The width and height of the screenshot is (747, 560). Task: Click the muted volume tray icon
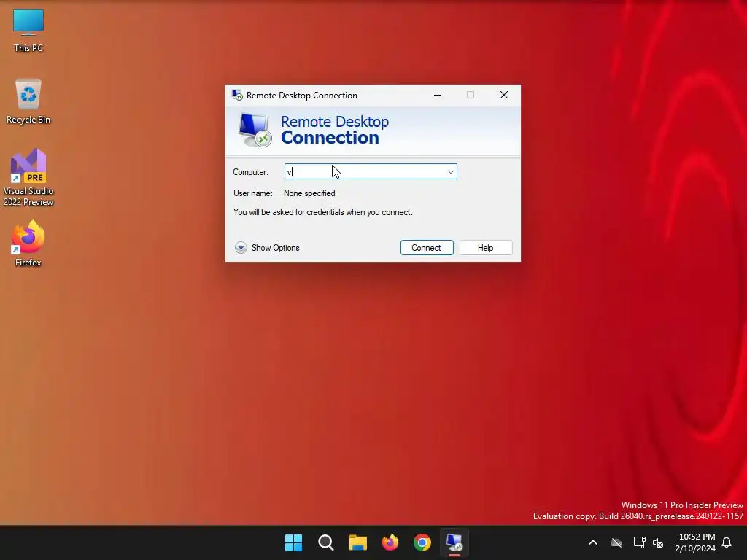pyautogui.click(x=658, y=542)
